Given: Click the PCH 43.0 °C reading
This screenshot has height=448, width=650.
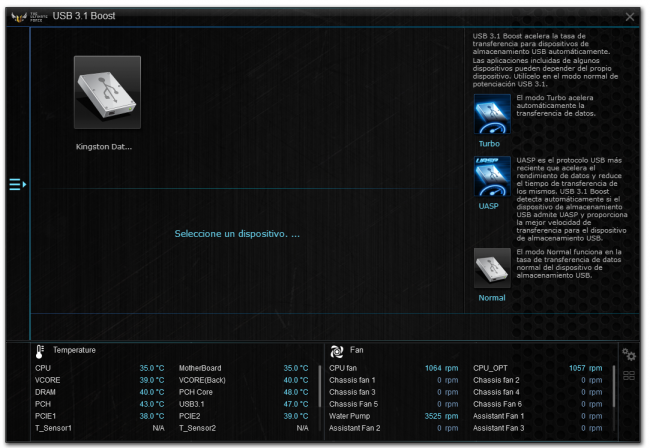Looking at the screenshot, I should tap(152, 404).
